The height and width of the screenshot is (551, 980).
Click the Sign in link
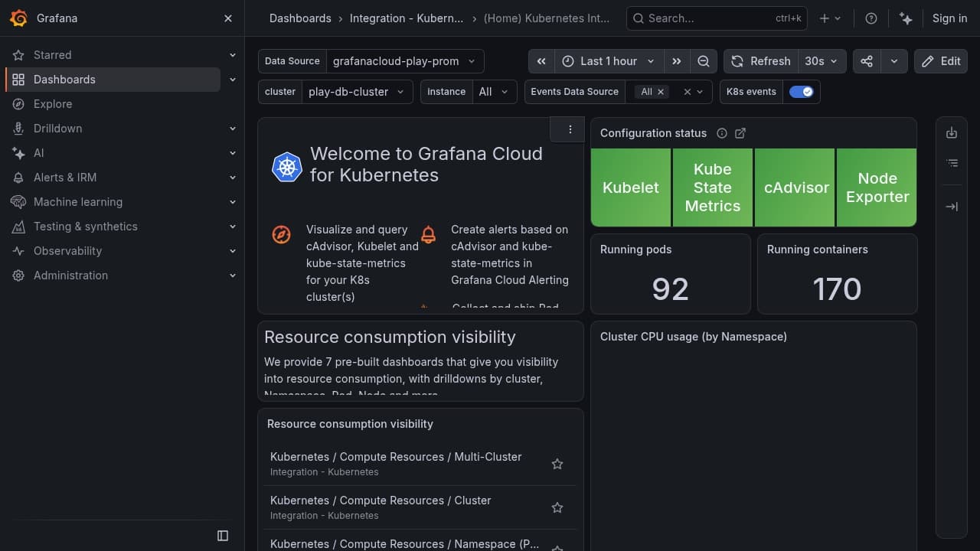[x=949, y=18]
